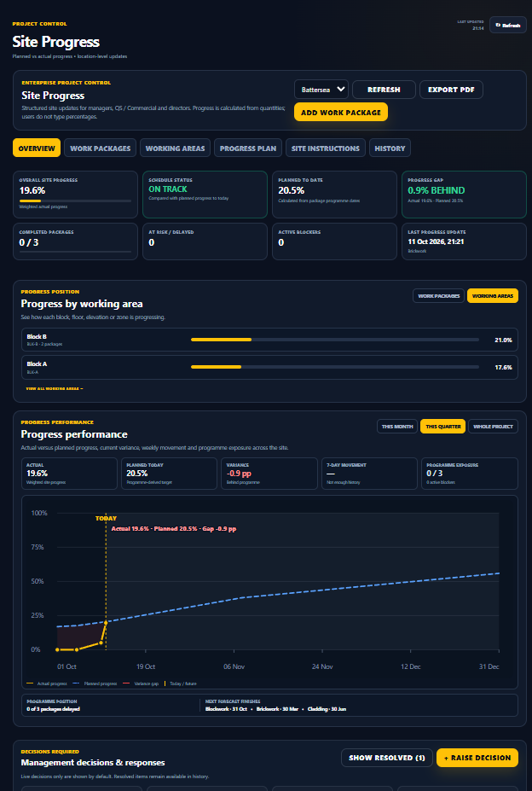Select the OVERVIEW tab
The height and width of the screenshot is (791, 532).
[x=37, y=148]
